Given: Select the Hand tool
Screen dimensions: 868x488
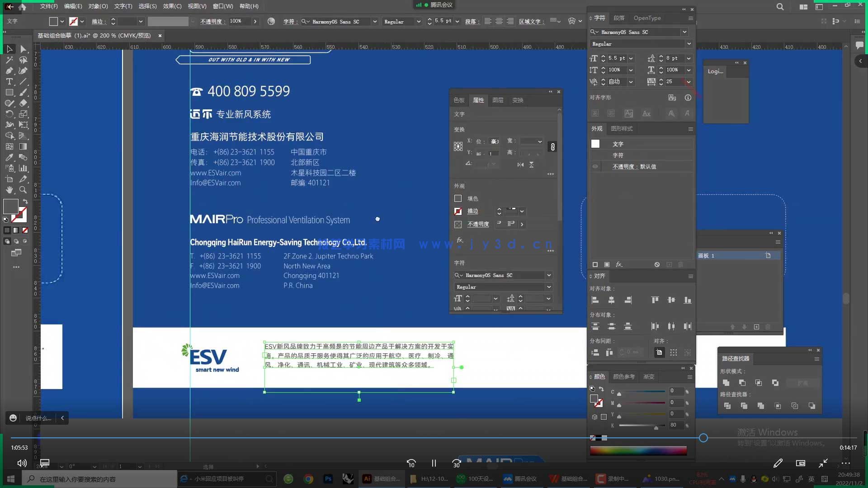Looking at the screenshot, I should tap(9, 190).
